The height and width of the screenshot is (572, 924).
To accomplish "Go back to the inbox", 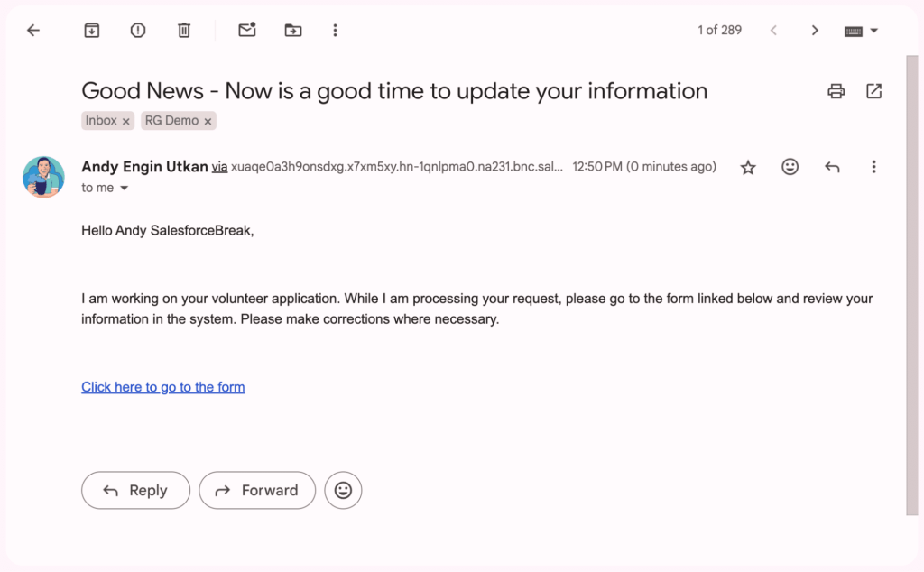I will coord(33,30).
